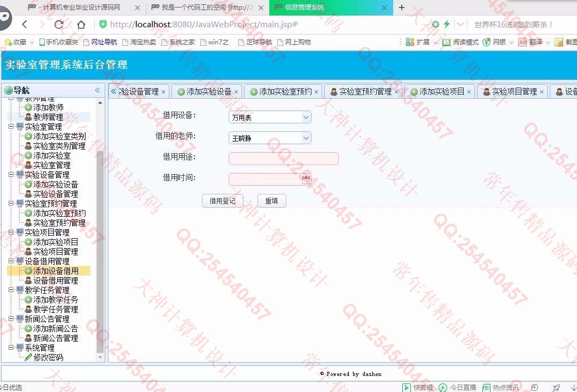
Task: Close the 实验室预约管理 tab
Action: [x=396, y=92]
